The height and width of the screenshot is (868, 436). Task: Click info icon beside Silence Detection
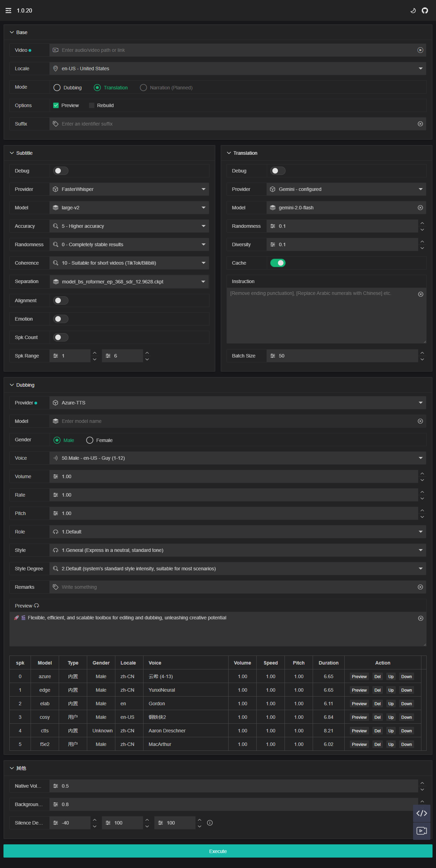pos(210,823)
